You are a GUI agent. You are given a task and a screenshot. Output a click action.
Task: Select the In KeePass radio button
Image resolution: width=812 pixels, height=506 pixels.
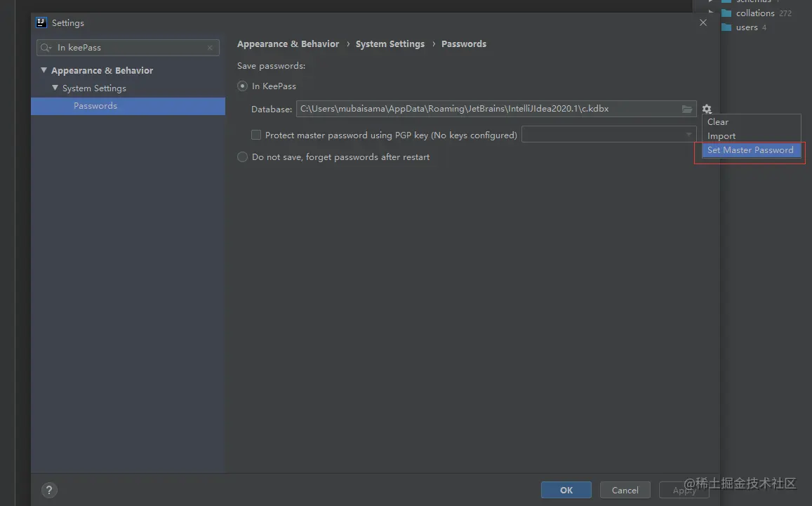[x=242, y=86]
